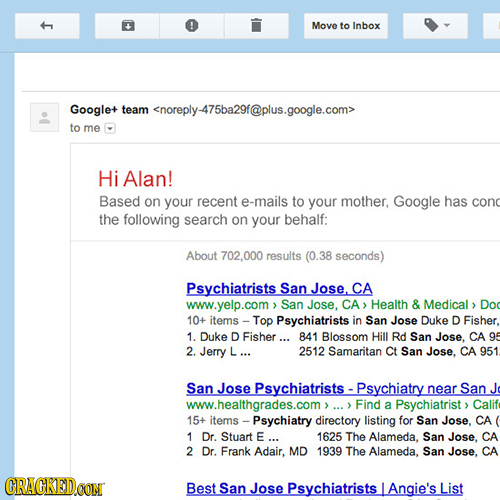
Task: Delete the email with the trash icon
Action: pyautogui.click(x=256, y=26)
